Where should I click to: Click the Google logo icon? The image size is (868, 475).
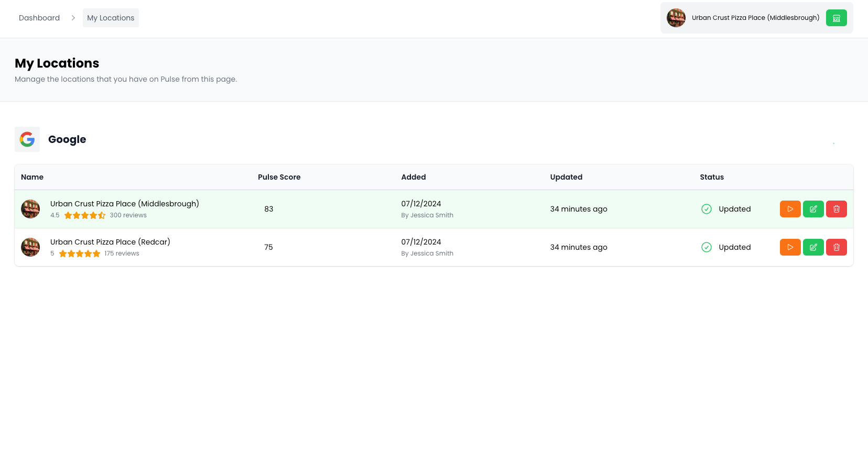coord(27,139)
